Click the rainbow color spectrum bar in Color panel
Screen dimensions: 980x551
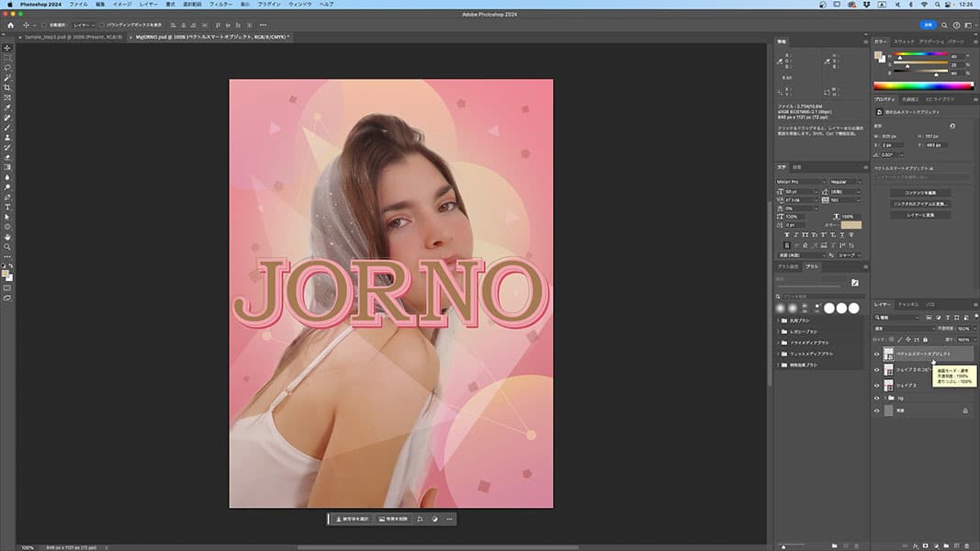925,85
